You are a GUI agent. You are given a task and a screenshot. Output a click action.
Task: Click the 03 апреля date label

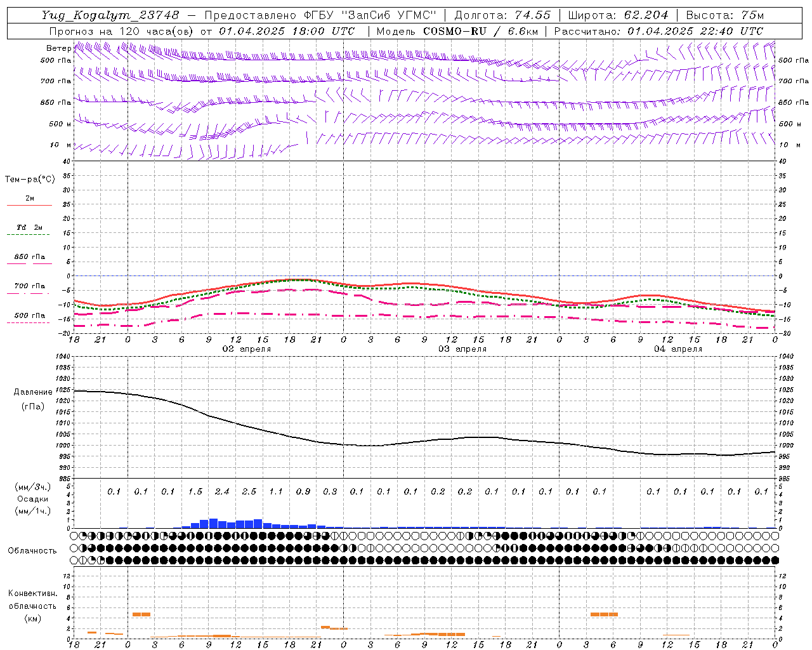(462, 349)
